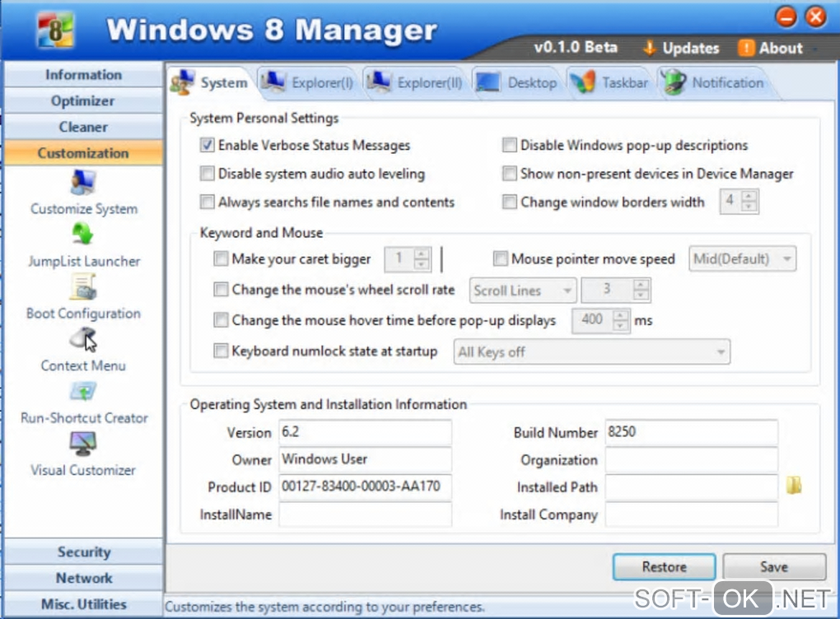
Task: Expand the Misc. Utilities section
Action: coord(83,604)
